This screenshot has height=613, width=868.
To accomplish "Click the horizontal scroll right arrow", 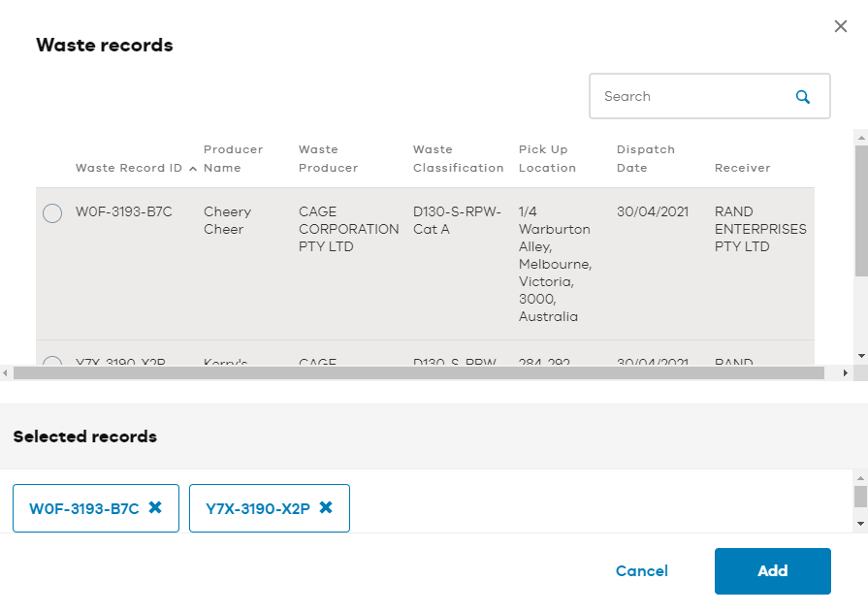I will [846, 373].
